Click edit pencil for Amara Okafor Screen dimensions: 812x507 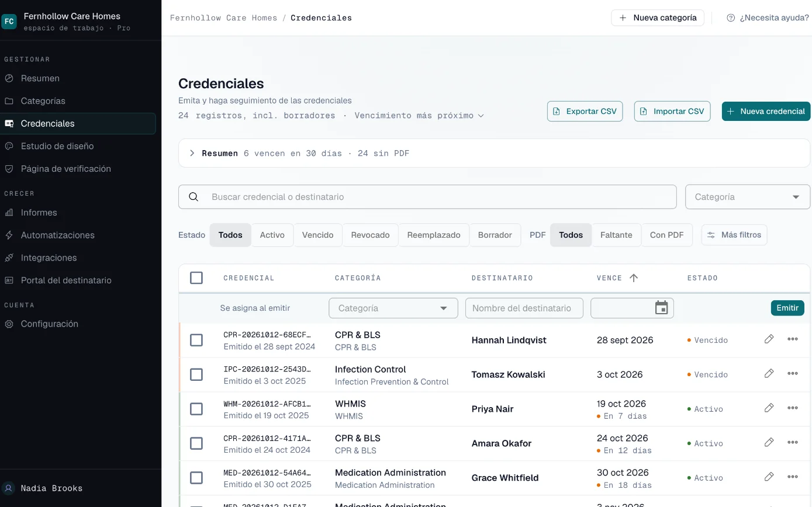[x=769, y=443]
